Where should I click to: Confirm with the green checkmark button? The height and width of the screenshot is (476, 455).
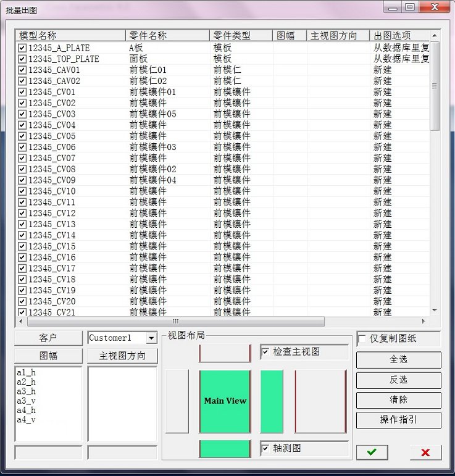[372, 453]
